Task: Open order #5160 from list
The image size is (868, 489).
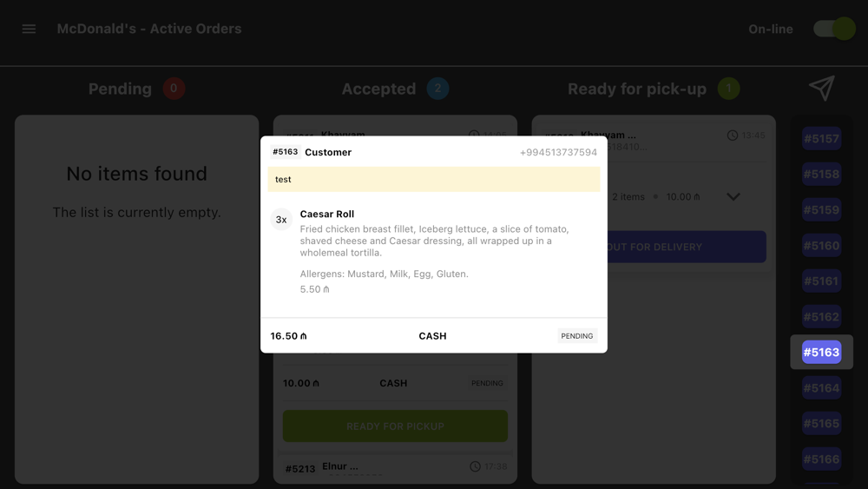Action: point(821,245)
